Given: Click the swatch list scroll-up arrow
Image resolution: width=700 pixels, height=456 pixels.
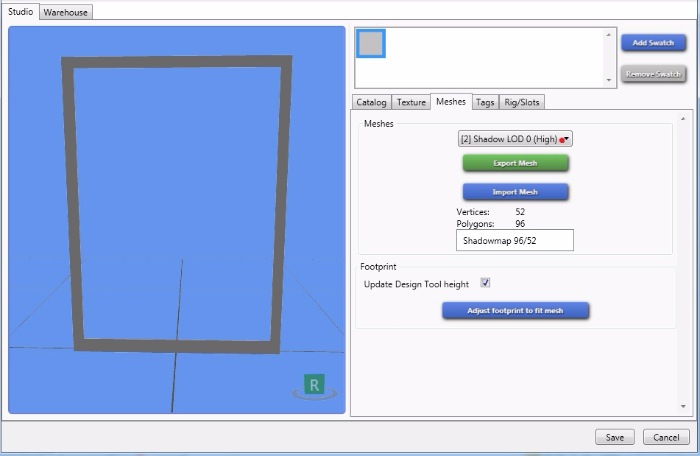Looking at the screenshot, I should (x=608, y=35).
